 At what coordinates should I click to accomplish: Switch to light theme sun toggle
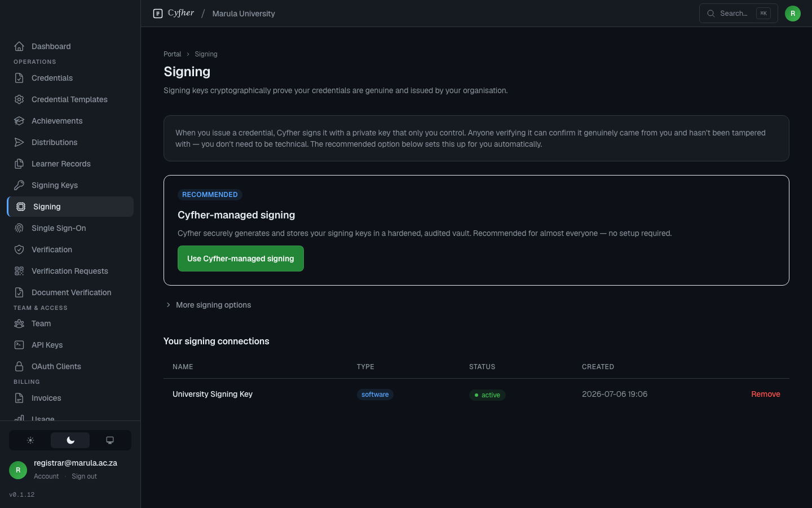coord(30,440)
